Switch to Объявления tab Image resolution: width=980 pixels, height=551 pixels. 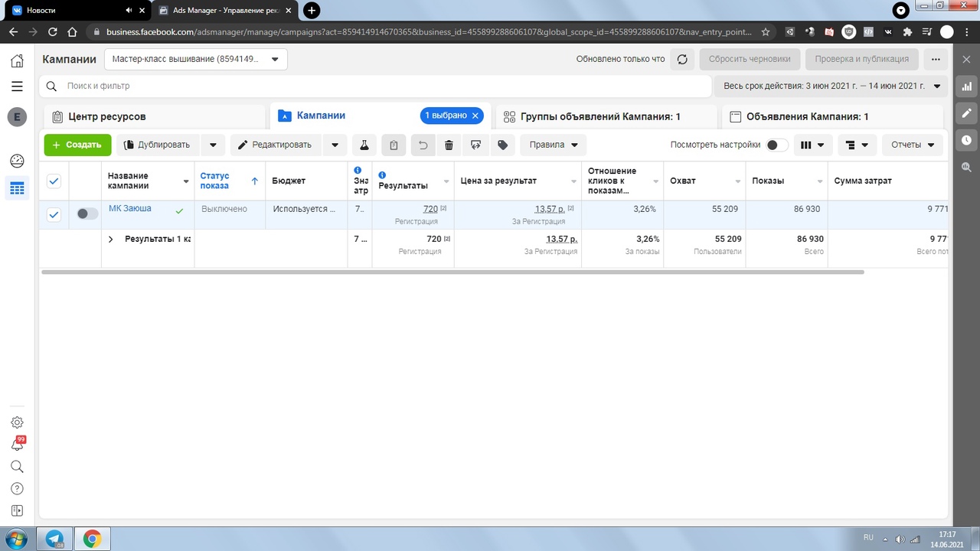[833, 117]
